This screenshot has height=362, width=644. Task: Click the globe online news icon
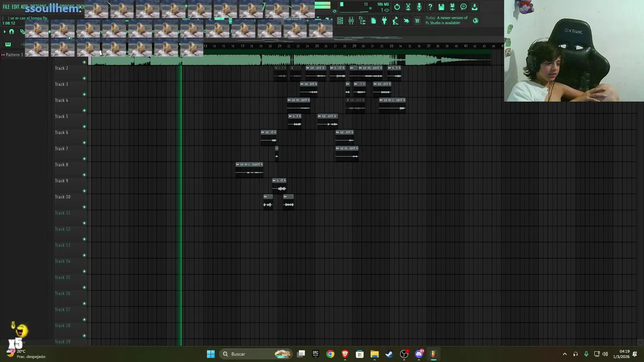[475, 21]
